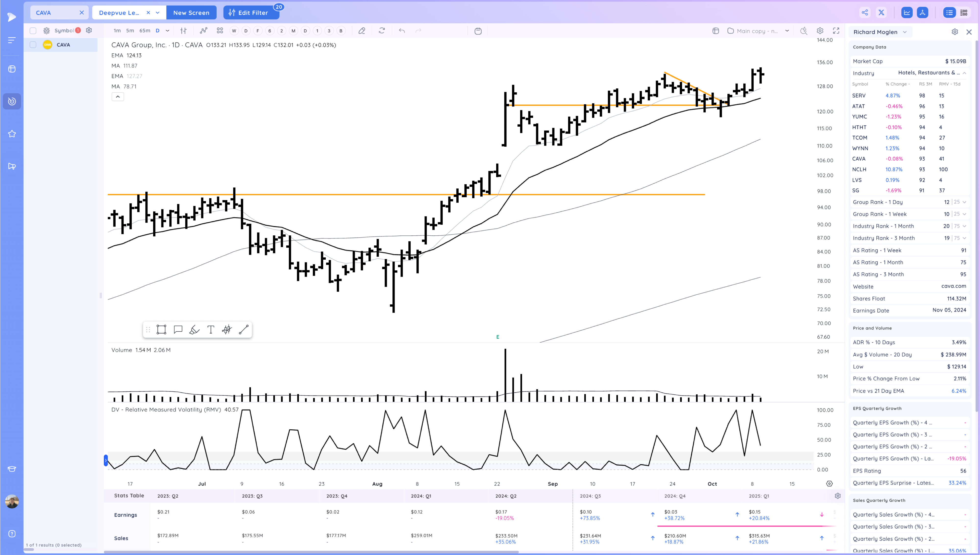Share chart on X (Twitter)
The width and height of the screenshot is (980, 555).
pos(881,12)
